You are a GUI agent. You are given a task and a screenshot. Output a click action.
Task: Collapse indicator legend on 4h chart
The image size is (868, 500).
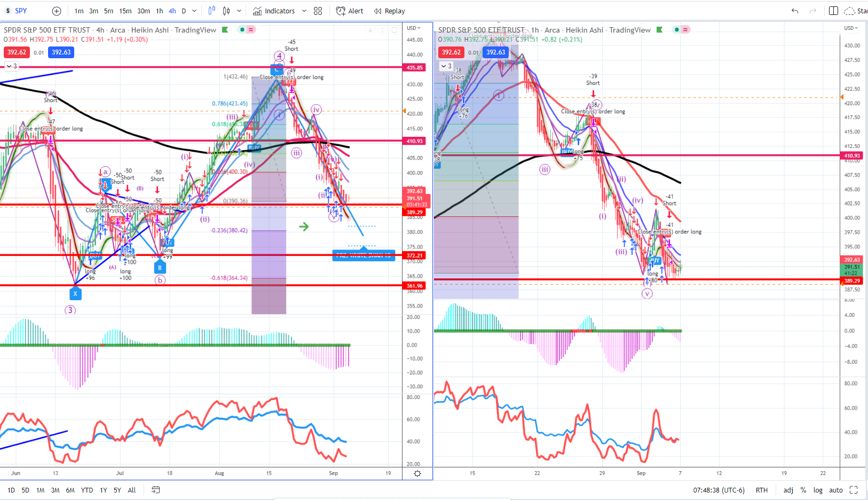coord(11,66)
